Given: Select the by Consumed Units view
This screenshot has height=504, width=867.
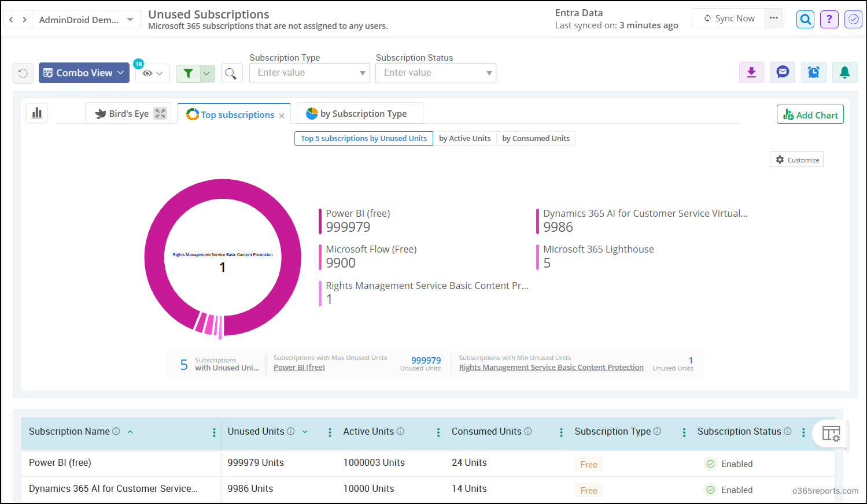Looking at the screenshot, I should click(x=536, y=139).
